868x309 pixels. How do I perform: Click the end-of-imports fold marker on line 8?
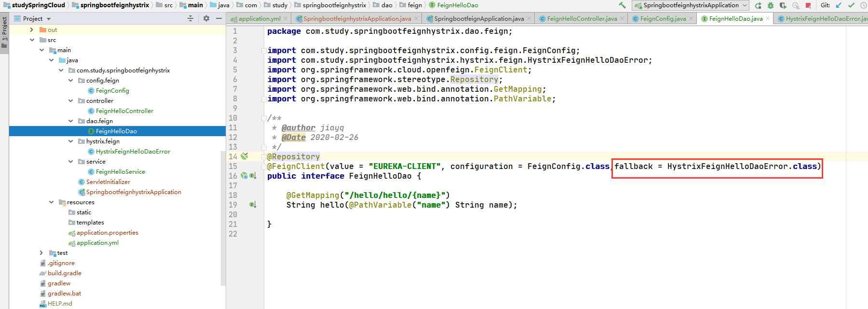[x=264, y=98]
